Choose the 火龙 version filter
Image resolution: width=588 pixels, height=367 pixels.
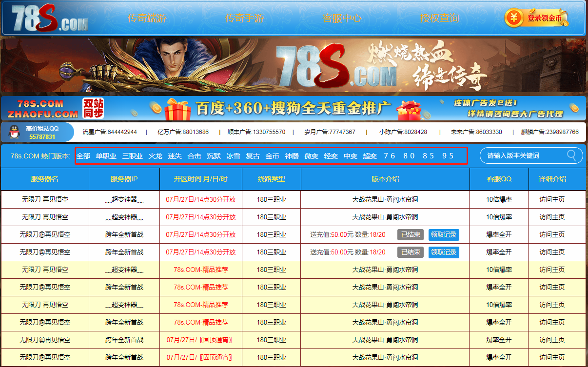[155, 156]
